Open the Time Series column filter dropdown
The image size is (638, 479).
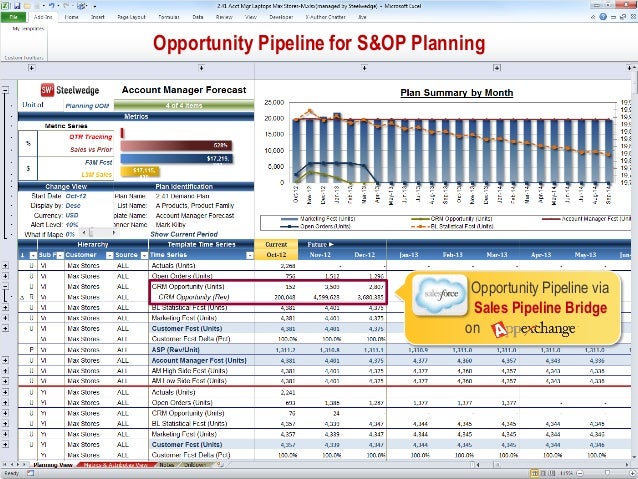(249, 255)
